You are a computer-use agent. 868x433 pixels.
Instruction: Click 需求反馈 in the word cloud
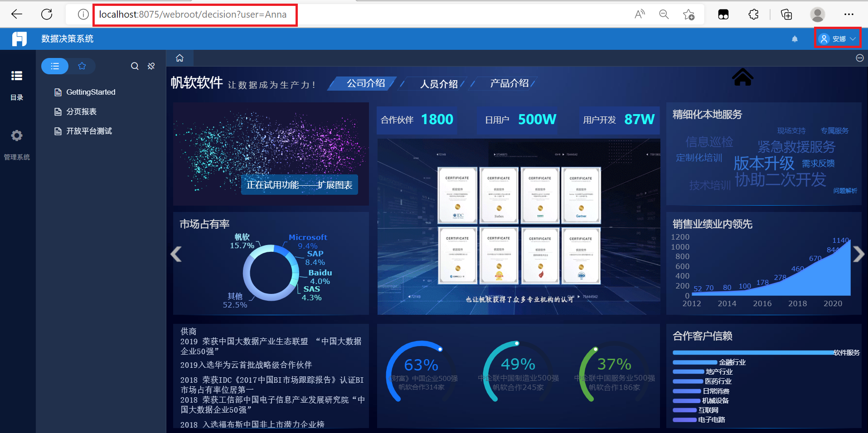click(x=818, y=164)
